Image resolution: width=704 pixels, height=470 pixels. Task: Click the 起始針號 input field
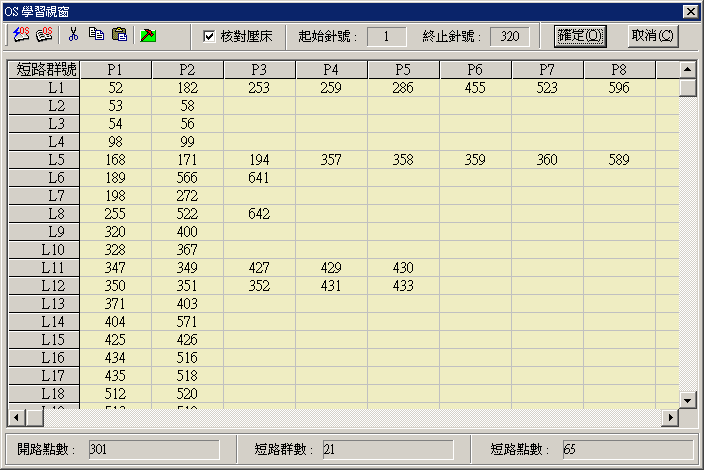387,36
